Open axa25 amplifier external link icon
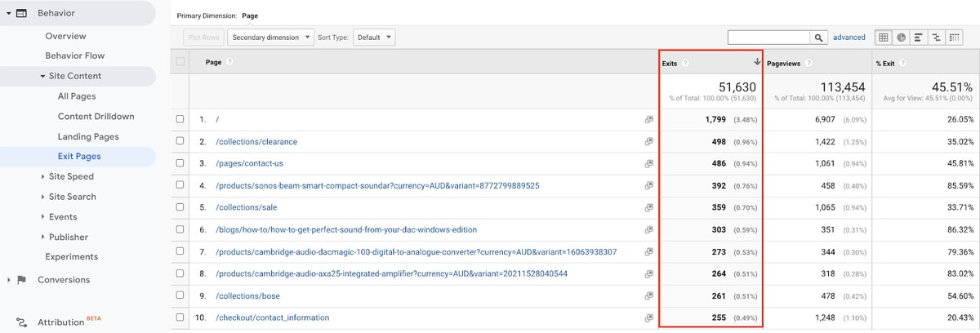 (648, 273)
